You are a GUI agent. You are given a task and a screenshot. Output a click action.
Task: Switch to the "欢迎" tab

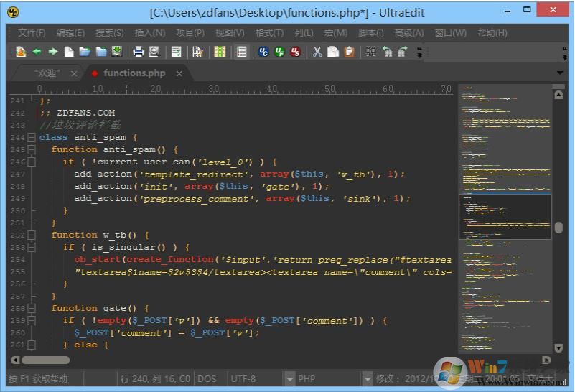pyautogui.click(x=47, y=73)
